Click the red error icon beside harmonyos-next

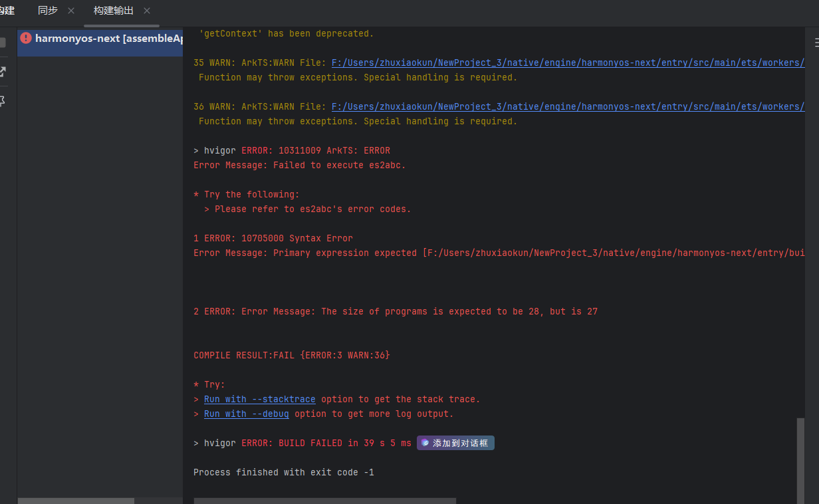(x=26, y=39)
